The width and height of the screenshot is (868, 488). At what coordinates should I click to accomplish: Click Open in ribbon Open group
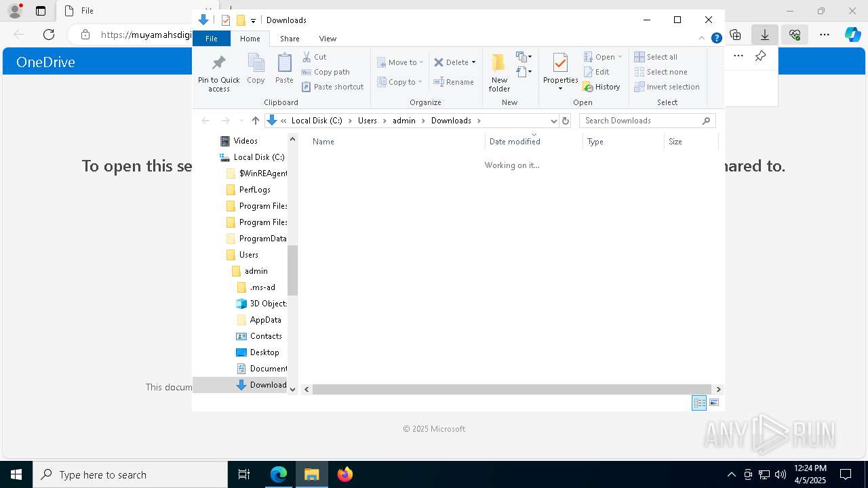603,57
